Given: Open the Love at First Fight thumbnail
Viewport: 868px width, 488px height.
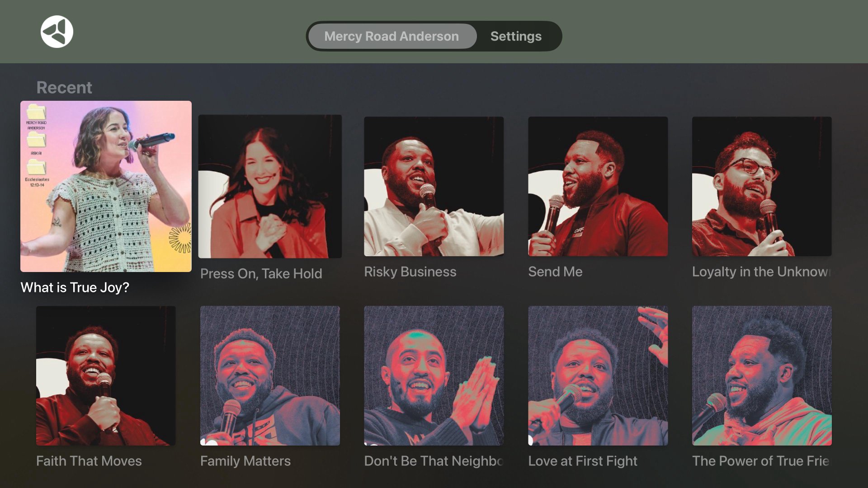Looking at the screenshot, I should coord(598,375).
